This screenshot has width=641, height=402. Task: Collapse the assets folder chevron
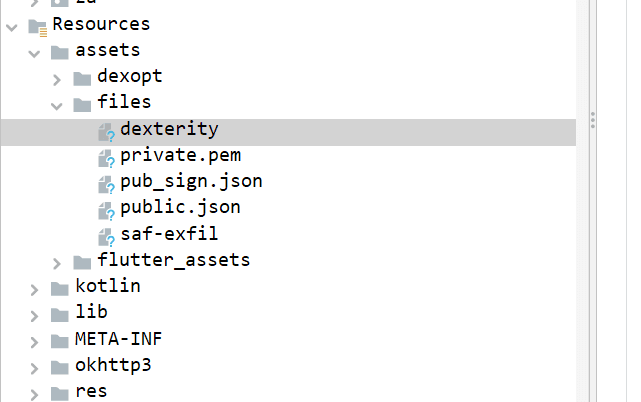(34, 54)
